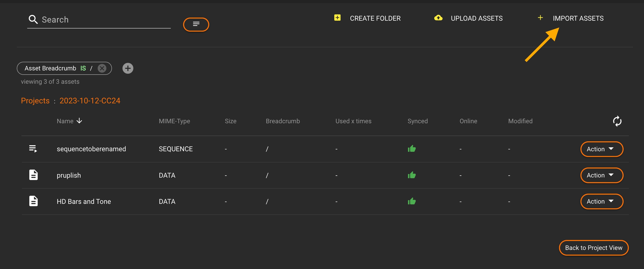Click Back to Project View button
Viewport: 644px width, 269px height.
tap(593, 248)
